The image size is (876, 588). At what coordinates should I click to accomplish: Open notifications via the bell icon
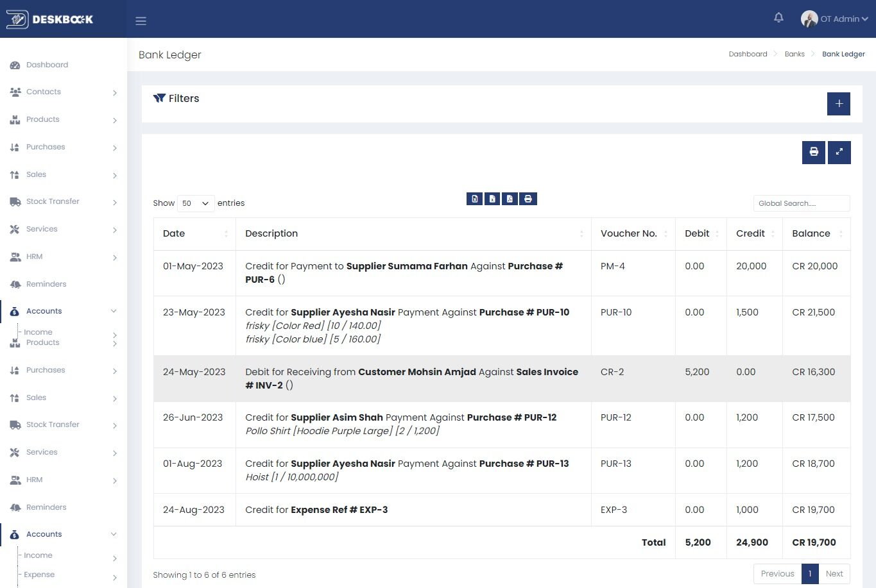point(778,18)
